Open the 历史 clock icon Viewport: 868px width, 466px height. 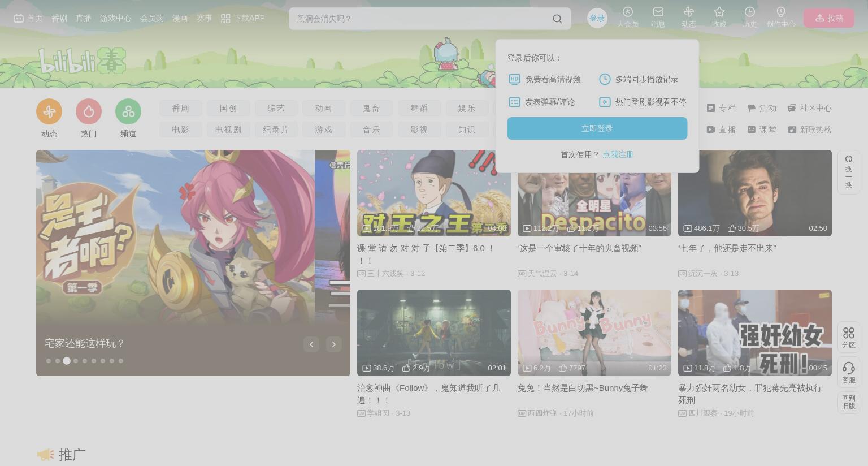tap(749, 12)
